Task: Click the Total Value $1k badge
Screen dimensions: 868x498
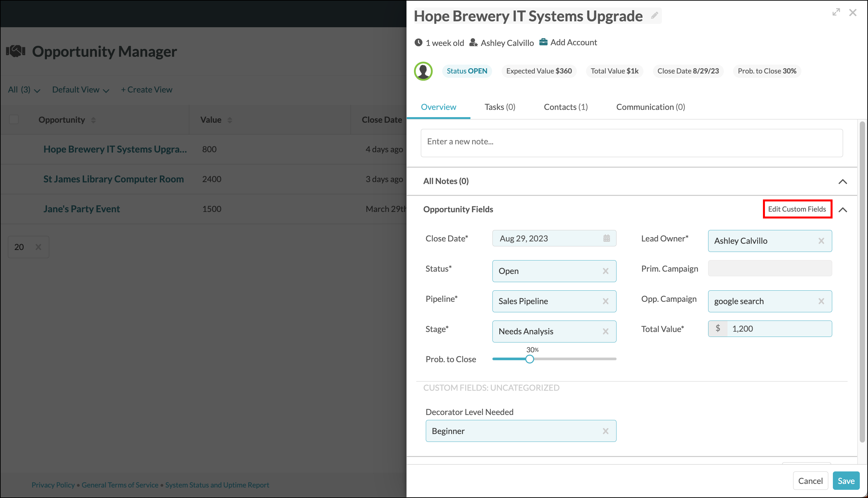Action: [x=614, y=71]
